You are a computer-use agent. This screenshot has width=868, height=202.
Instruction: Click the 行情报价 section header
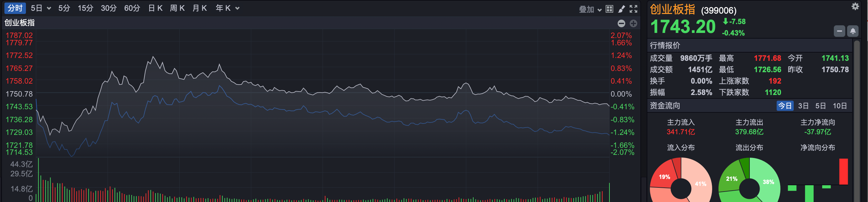click(x=665, y=46)
